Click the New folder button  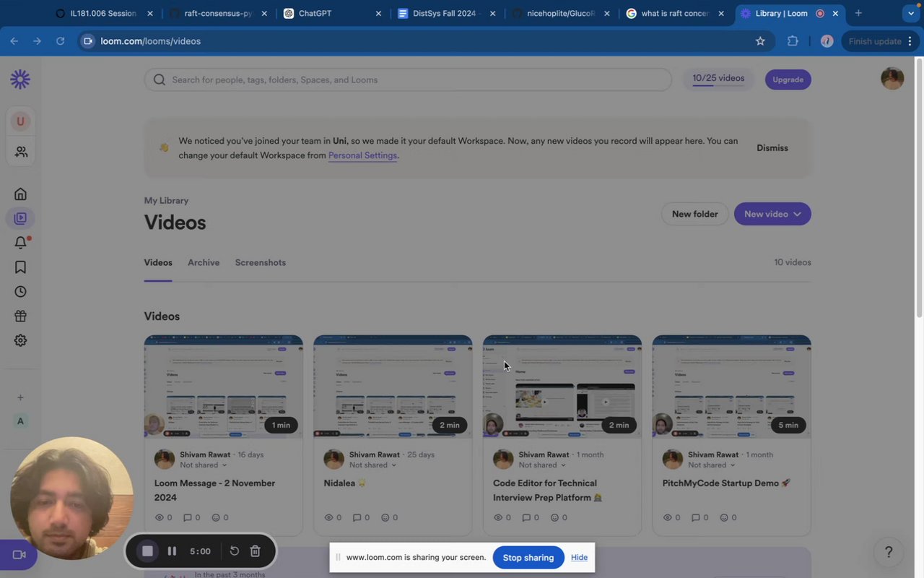(x=694, y=214)
